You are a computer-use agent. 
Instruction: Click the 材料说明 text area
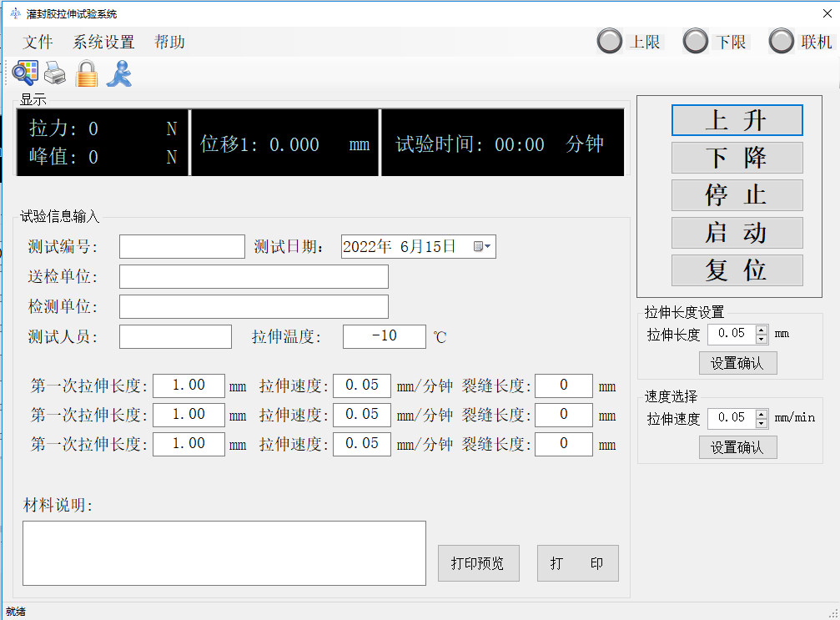(224, 553)
